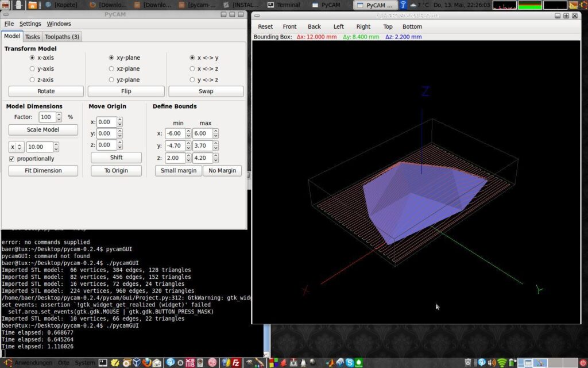Screen dimensions: 588x368
Task: Click the Tux penguin taskbar icon
Action: tap(303, 363)
